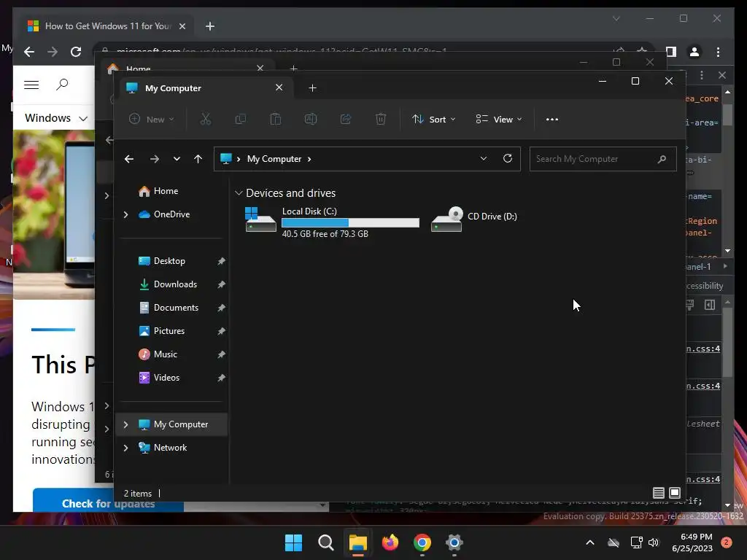This screenshot has width=747, height=560.
Task: Collapse the Devices and drives group
Action: coord(239,192)
